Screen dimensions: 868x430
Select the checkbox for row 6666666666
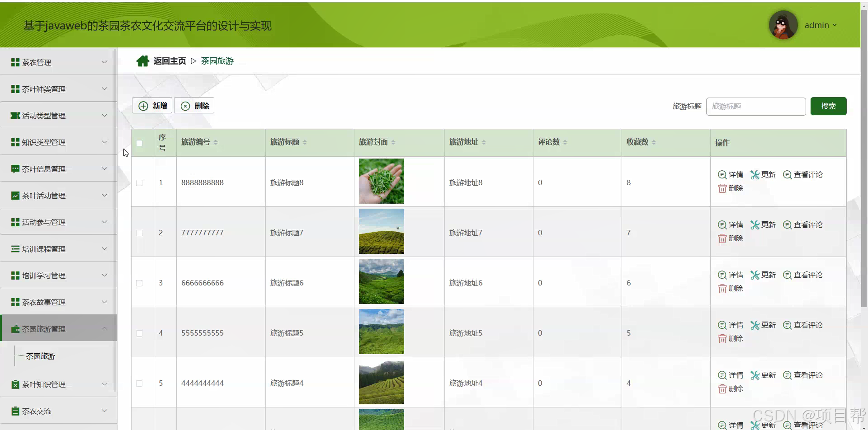(x=139, y=283)
